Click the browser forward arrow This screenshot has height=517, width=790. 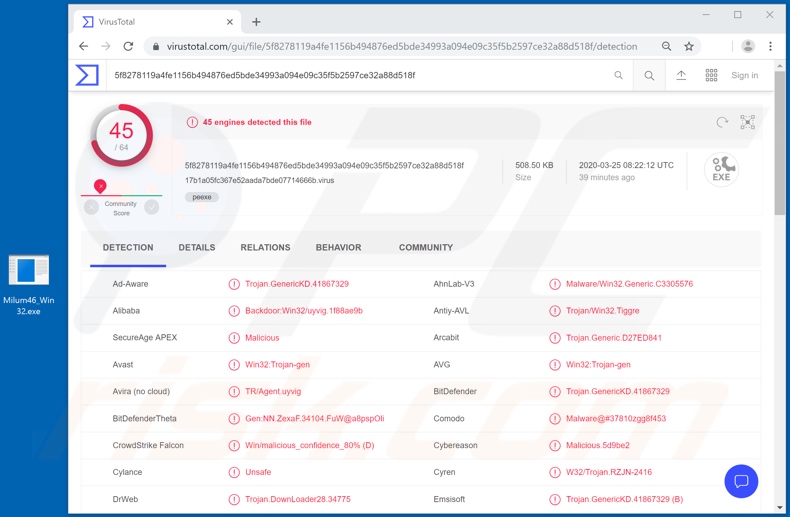click(x=106, y=46)
